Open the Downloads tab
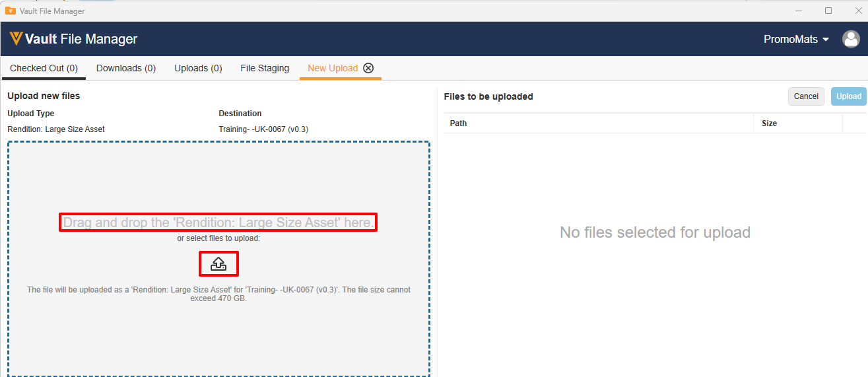868x377 pixels. point(126,68)
